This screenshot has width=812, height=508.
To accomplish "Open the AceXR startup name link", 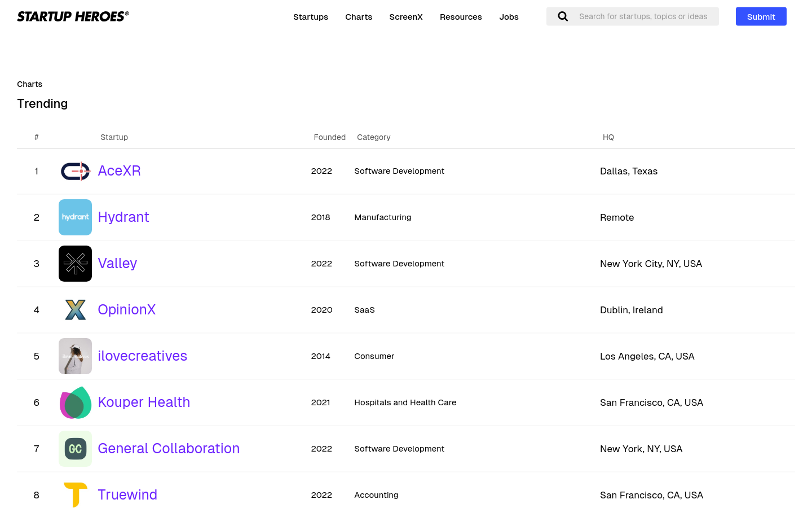I will click(x=119, y=171).
